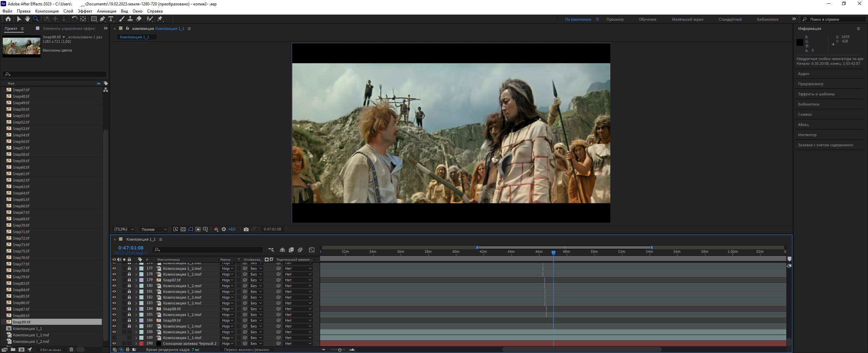The height and width of the screenshot is (353, 868).
Task: Open show channel RGB icon in viewer
Action: tap(216, 229)
